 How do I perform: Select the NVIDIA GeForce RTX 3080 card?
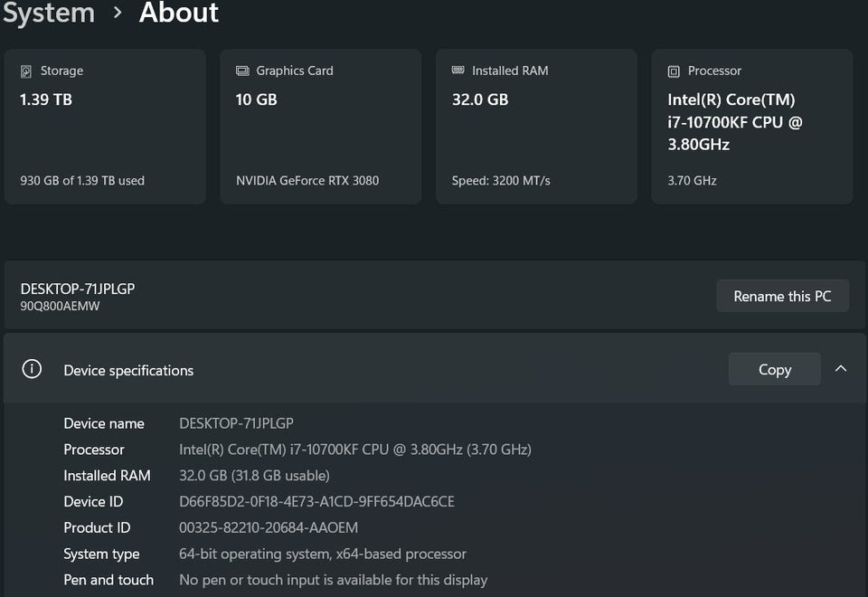coord(321,127)
